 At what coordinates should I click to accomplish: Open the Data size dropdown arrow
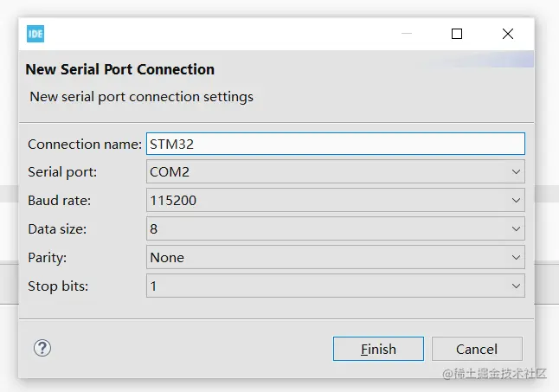click(516, 229)
